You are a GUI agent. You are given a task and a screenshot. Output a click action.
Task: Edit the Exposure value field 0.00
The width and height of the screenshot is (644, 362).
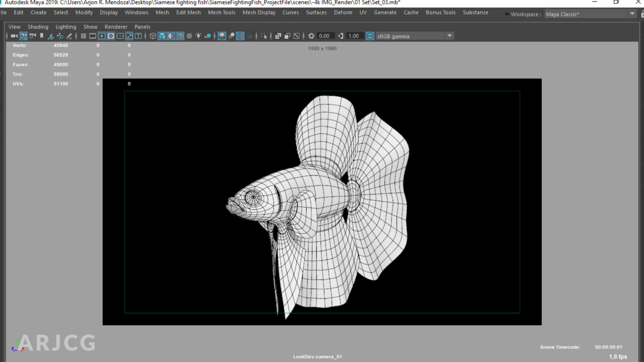click(x=326, y=36)
